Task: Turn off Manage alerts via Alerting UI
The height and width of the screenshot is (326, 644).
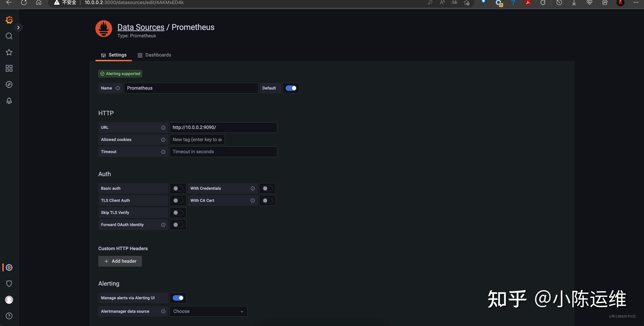Action: [178, 298]
